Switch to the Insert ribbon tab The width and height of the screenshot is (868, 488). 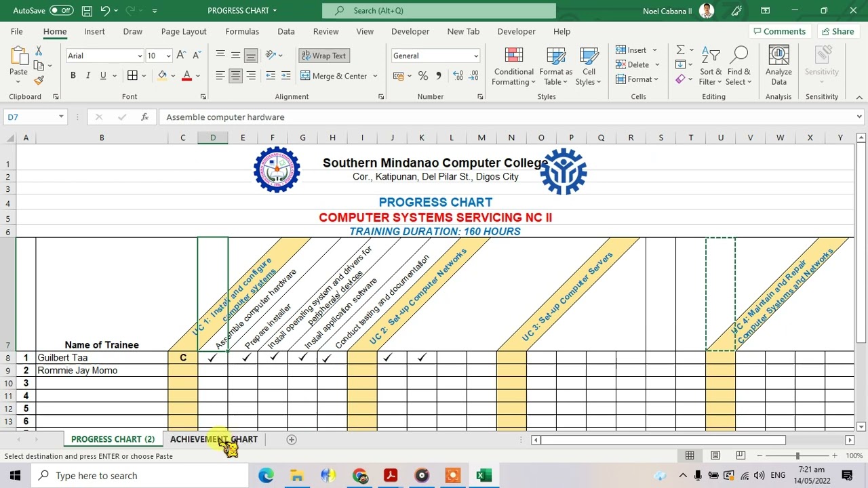(94, 31)
